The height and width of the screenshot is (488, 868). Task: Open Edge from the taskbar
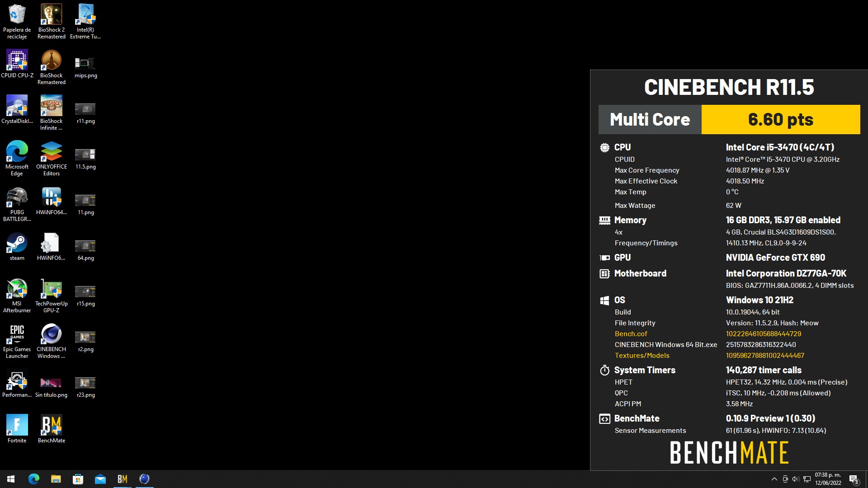34,479
